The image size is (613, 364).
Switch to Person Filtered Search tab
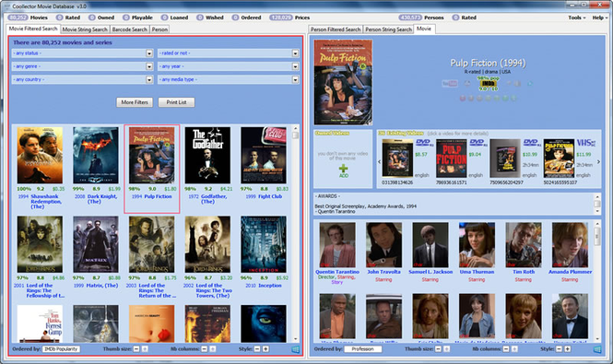click(x=336, y=29)
